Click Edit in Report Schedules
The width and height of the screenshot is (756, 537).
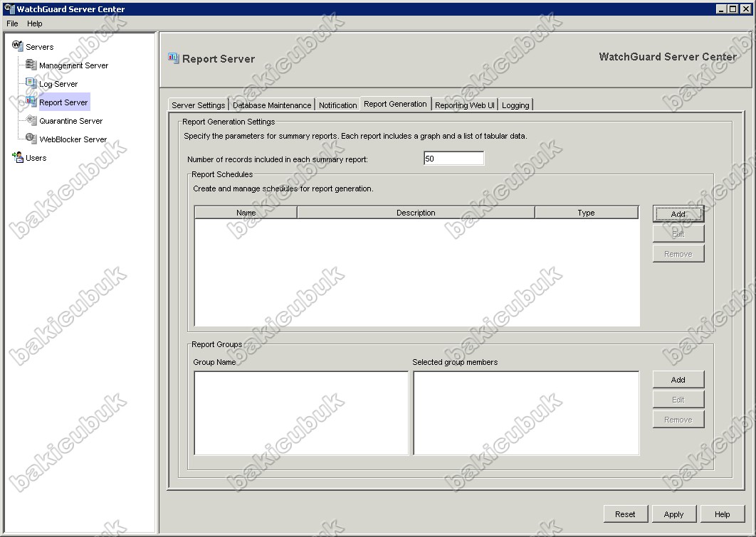click(678, 234)
